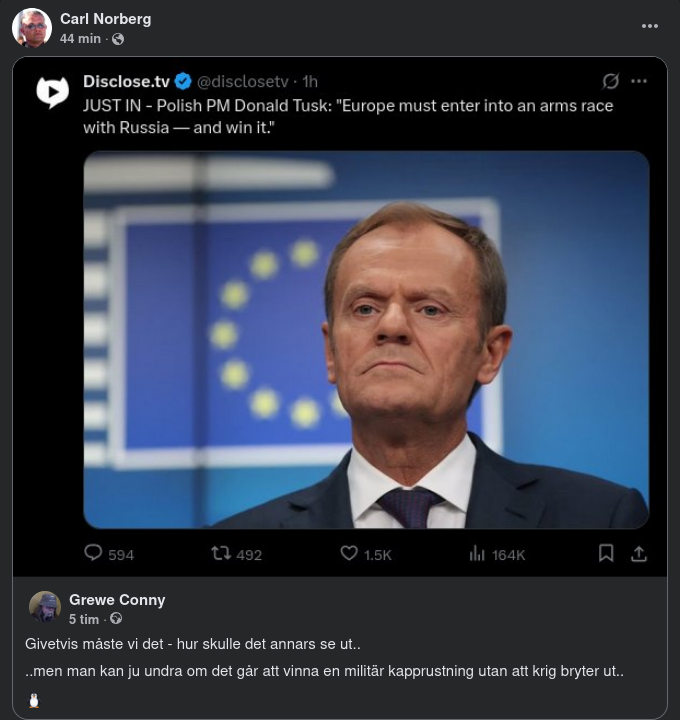
Task: Click the blue verified badge
Action: [x=183, y=81]
